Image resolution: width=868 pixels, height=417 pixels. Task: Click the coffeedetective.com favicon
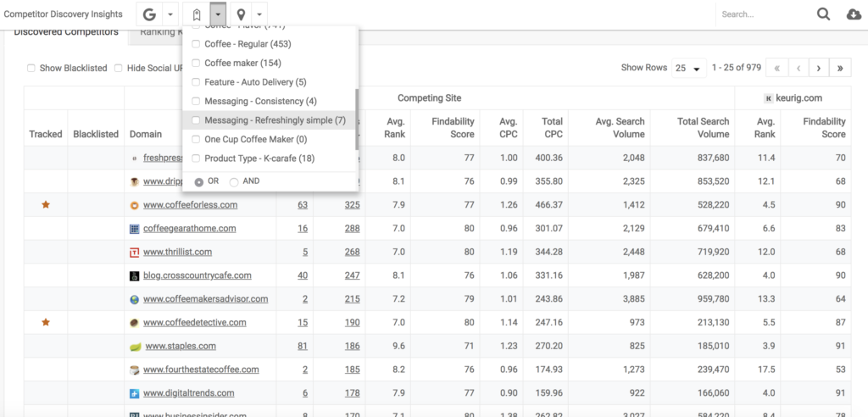pos(134,322)
